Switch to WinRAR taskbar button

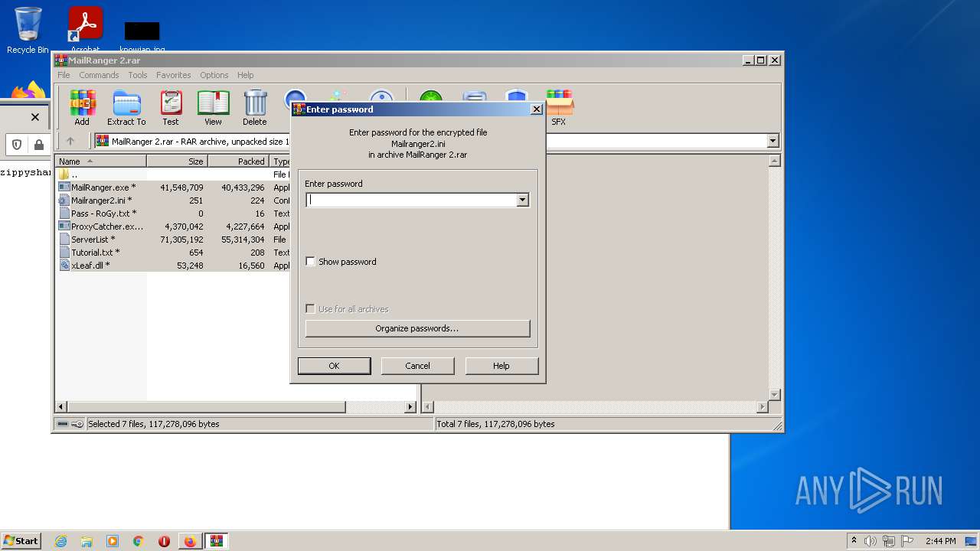(x=217, y=541)
